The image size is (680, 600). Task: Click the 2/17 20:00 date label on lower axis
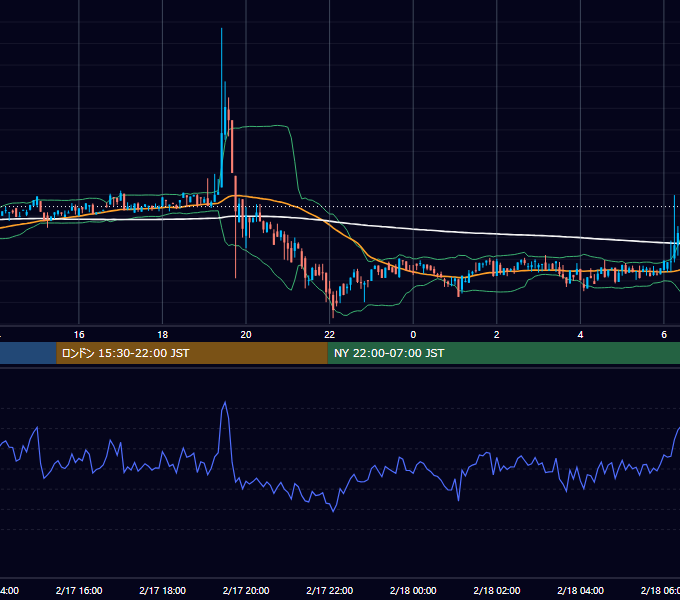246,590
